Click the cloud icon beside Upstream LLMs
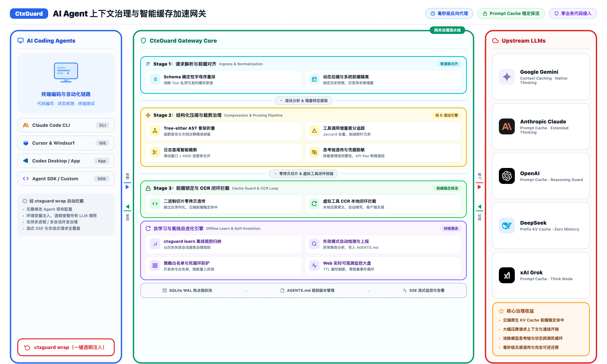The image size is (607, 364). coord(495,41)
